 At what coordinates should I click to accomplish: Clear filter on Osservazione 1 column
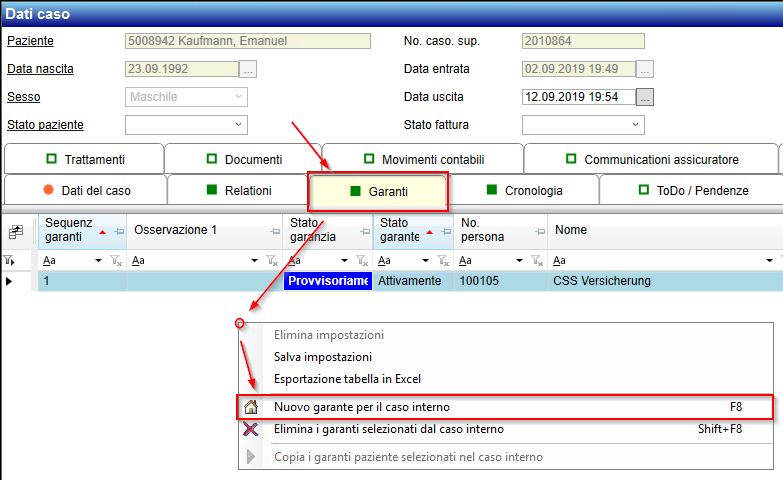pyautogui.click(x=272, y=260)
